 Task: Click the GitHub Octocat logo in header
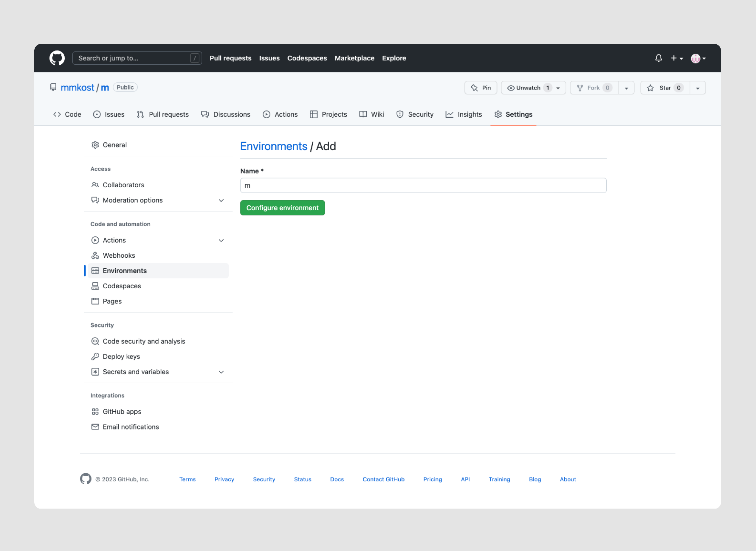point(57,58)
